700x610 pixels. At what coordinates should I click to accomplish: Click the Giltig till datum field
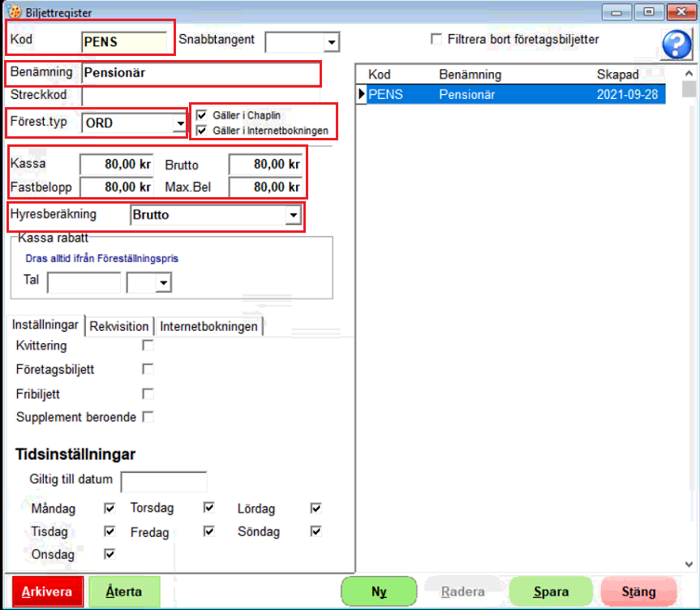point(164,481)
